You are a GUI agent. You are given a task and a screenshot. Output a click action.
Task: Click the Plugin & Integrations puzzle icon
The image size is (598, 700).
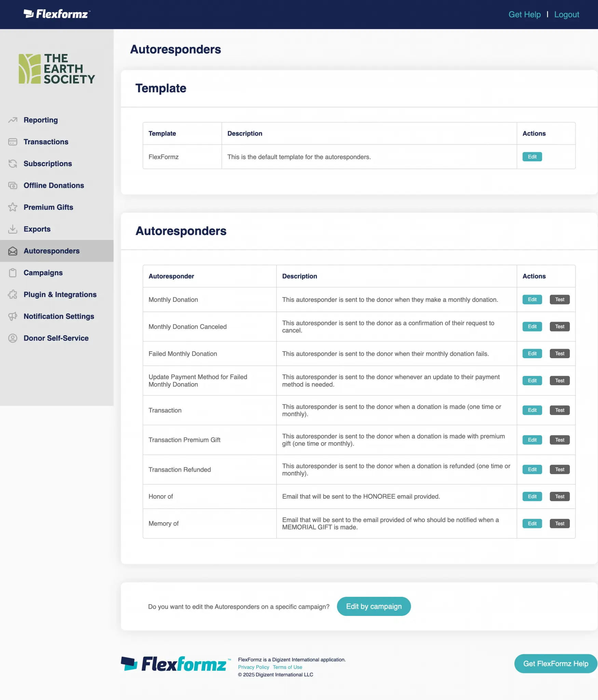click(13, 295)
